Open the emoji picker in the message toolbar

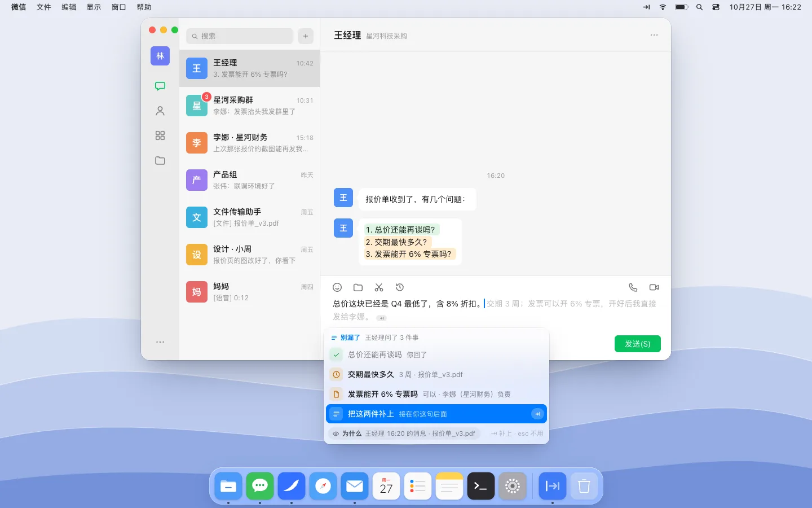click(337, 287)
